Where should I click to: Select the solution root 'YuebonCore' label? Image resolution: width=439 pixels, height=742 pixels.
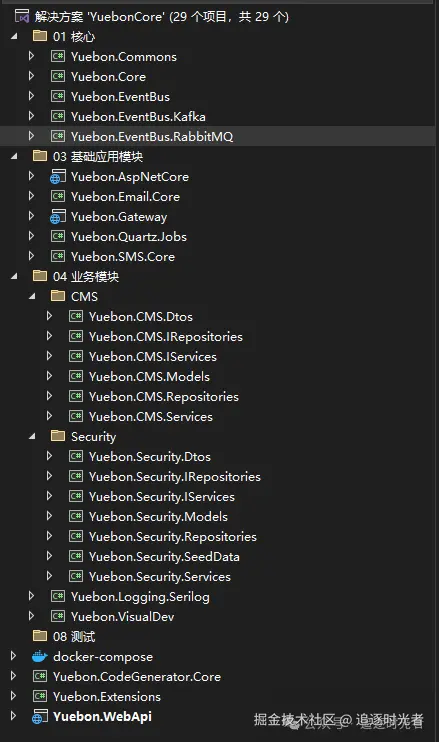click(x=161, y=17)
